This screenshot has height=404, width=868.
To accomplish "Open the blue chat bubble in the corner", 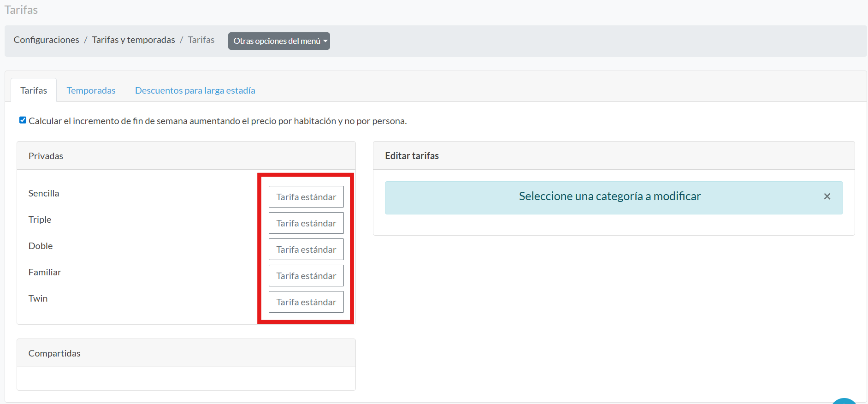I will click(844, 402).
